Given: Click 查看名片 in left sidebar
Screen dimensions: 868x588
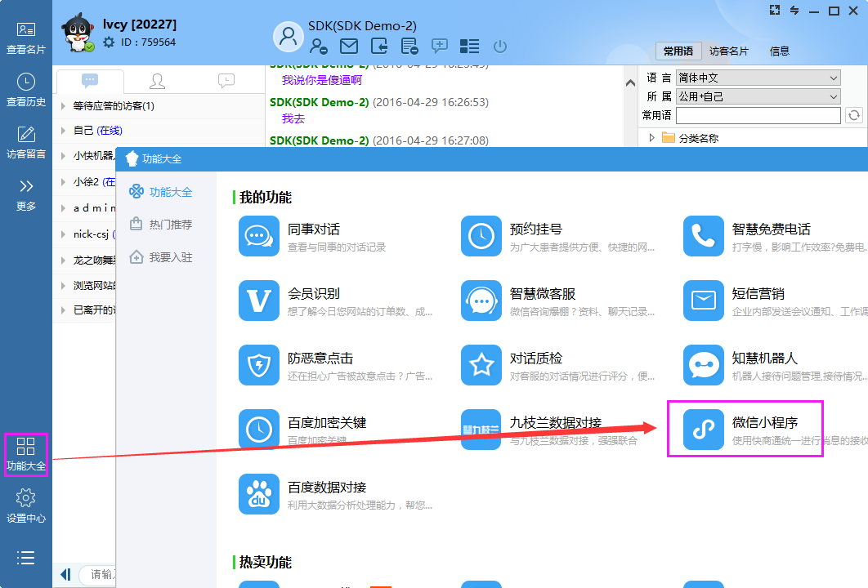Looking at the screenshot, I should tap(26, 38).
